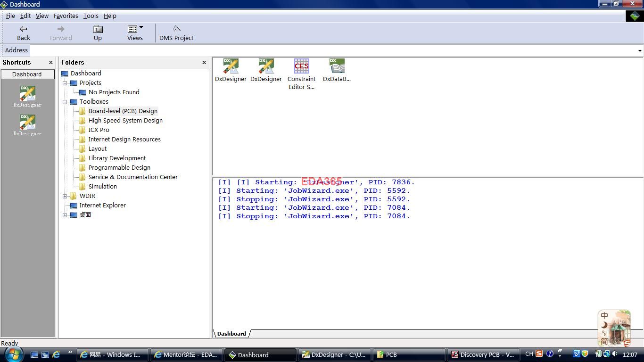
Task: Select the second DxDesigner icon in content pane
Action: [x=266, y=71]
